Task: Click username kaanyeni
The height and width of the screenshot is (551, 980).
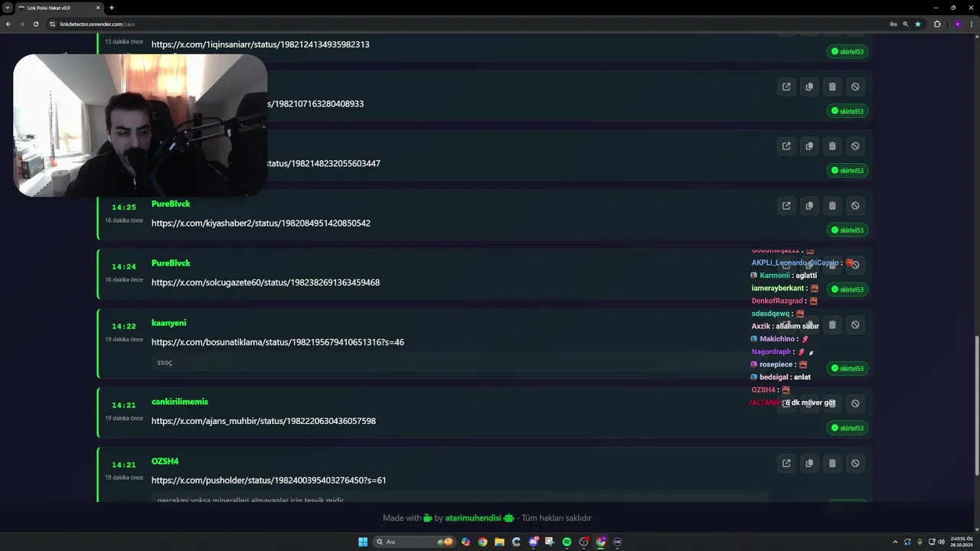Action: coord(169,323)
